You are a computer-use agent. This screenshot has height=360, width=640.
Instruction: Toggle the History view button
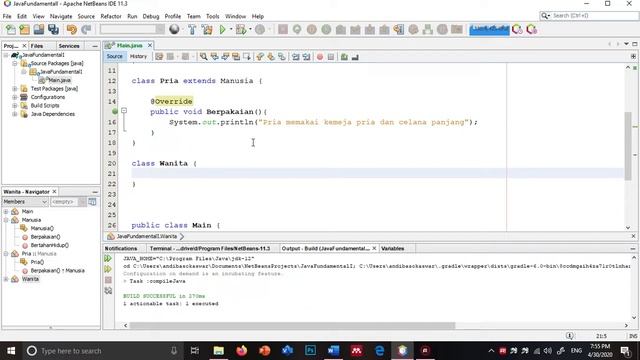tap(138, 56)
